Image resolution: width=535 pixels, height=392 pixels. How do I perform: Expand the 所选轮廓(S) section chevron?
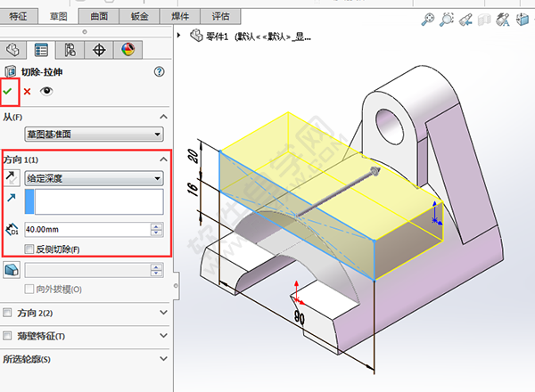163,359
